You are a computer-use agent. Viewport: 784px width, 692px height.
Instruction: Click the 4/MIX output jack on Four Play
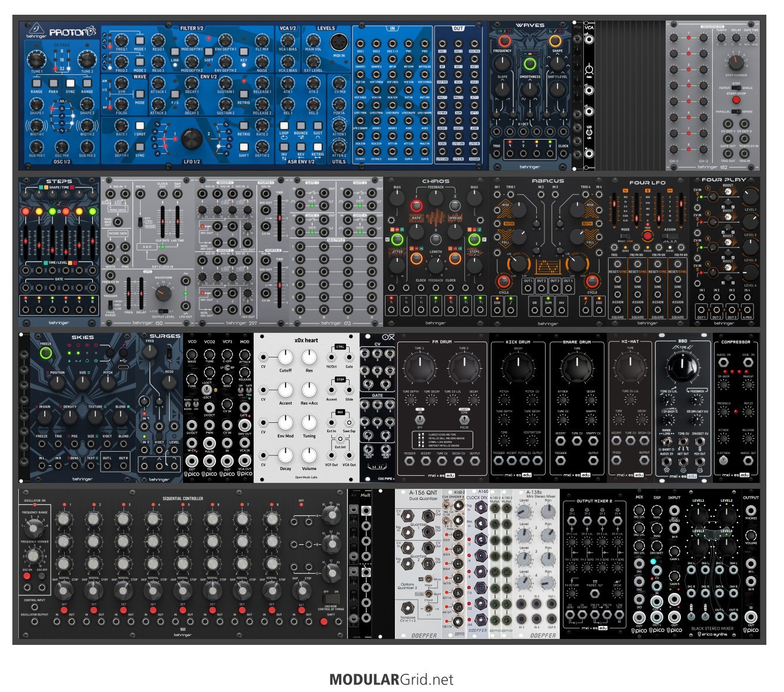tap(748, 309)
